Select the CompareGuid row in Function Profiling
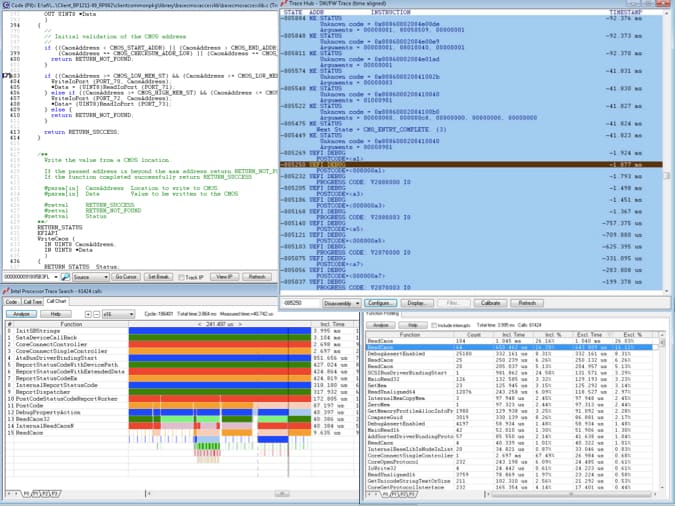The height and width of the screenshot is (506, 675). 510,417
